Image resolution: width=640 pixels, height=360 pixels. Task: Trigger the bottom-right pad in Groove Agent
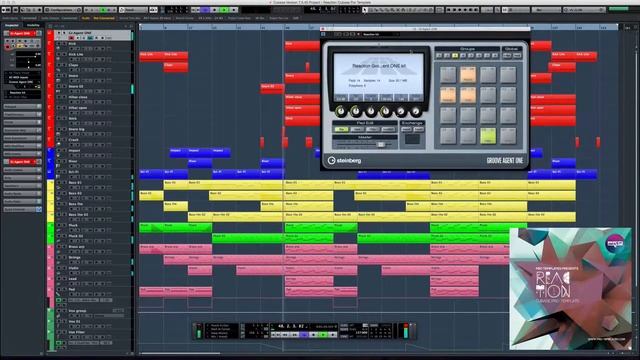click(x=508, y=136)
